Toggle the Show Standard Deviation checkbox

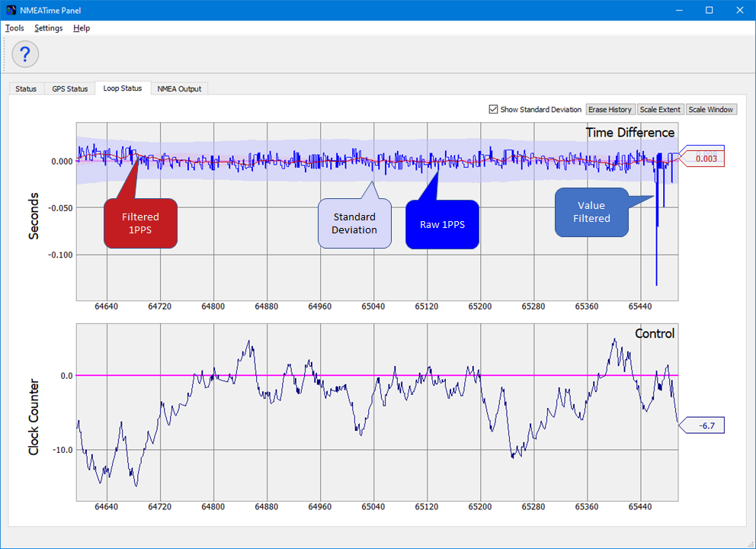(494, 110)
